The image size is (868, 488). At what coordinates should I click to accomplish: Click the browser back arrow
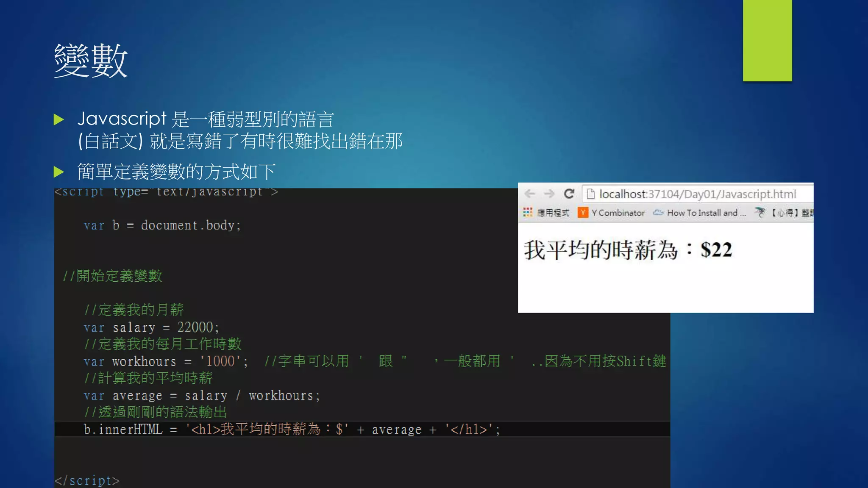point(530,194)
